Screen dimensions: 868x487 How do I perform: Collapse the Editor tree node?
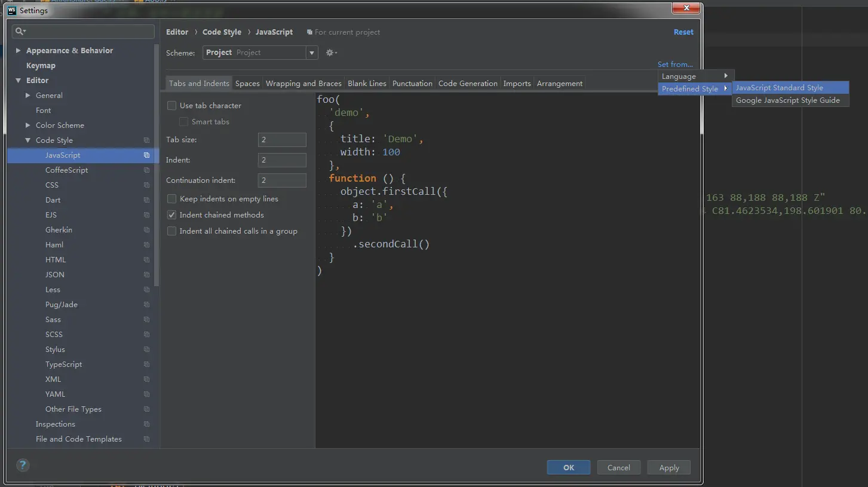18,81
